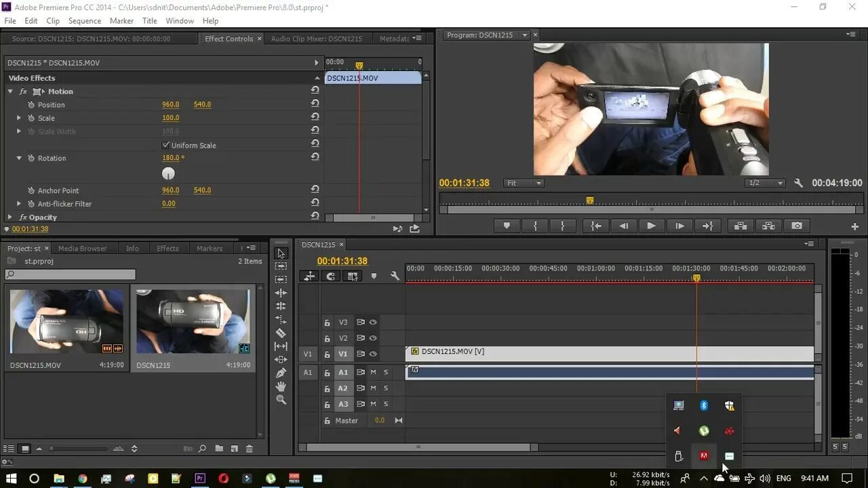
Task: Select the Rate Stretch tool
Action: pos(281,319)
